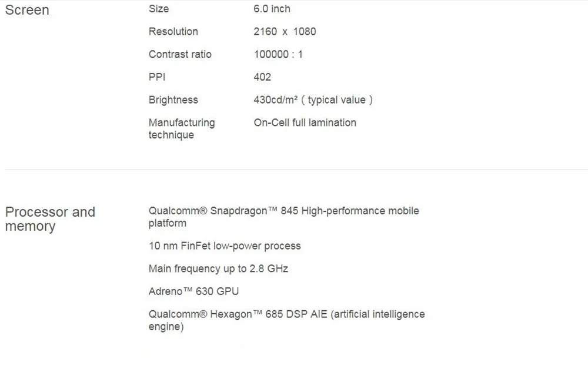Click the Adreno 630 GPU line

[193, 291]
